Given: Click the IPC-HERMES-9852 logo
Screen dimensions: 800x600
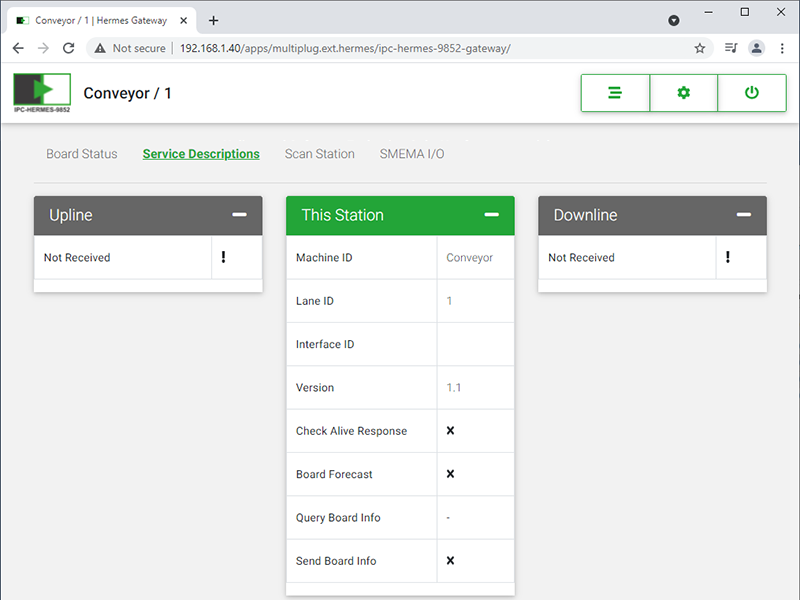Looking at the screenshot, I should [x=42, y=91].
